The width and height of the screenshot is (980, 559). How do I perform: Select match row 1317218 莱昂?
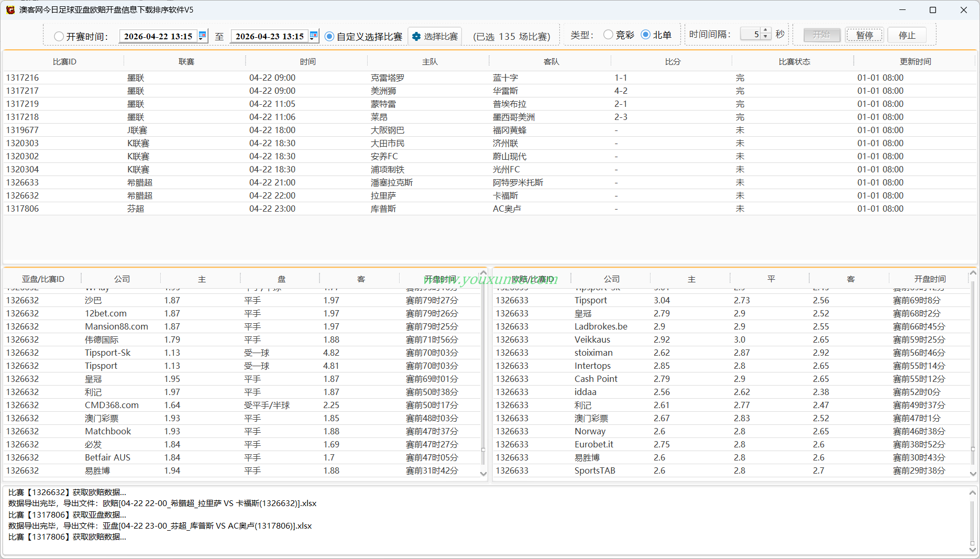tap(490, 117)
